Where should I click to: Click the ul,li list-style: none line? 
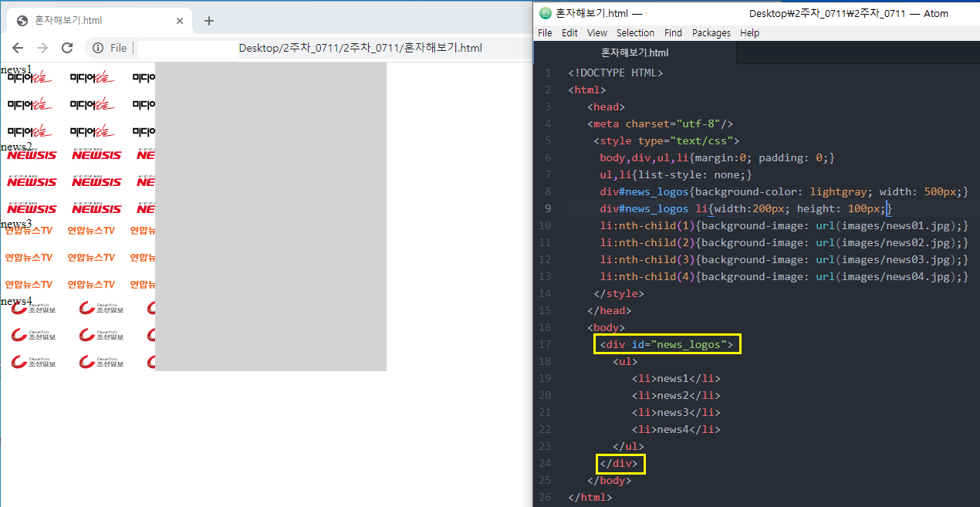676,174
